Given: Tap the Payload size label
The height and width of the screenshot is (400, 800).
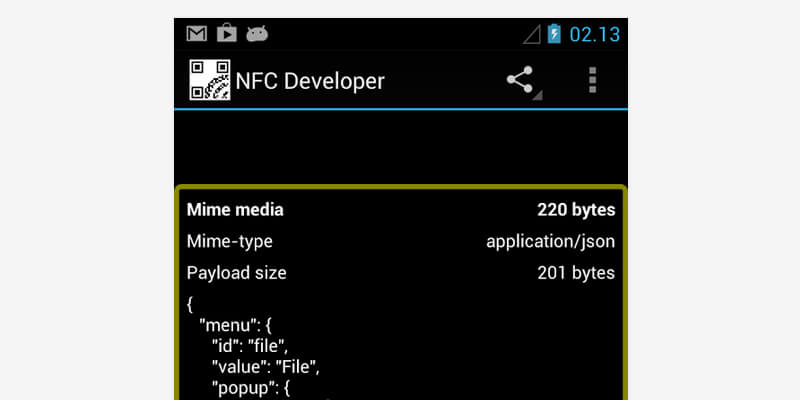Looking at the screenshot, I should pyautogui.click(x=236, y=273).
